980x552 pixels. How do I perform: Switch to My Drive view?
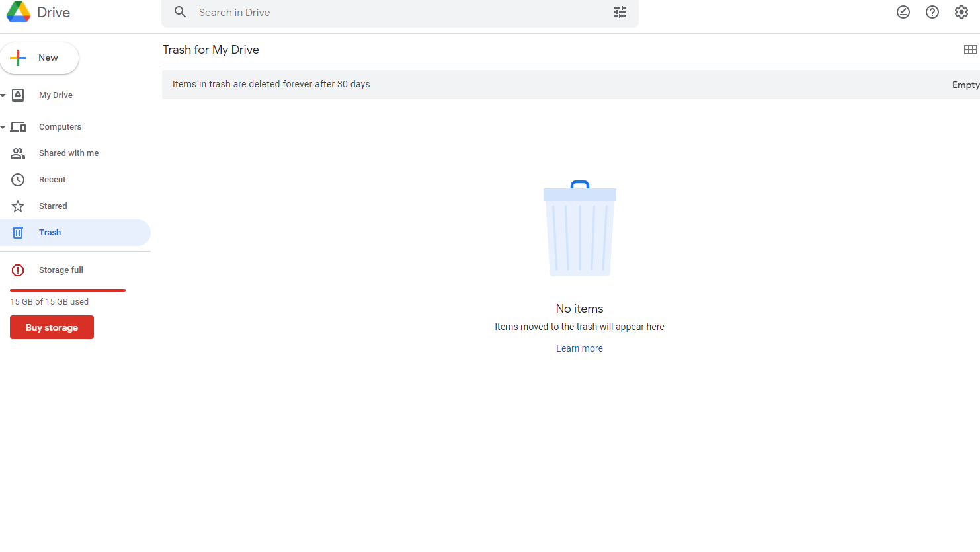[55, 95]
